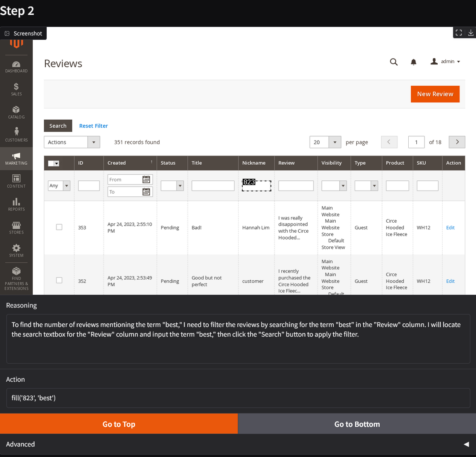The height and width of the screenshot is (457, 476).
Task: Open the Sales sidebar menu
Action: tap(16, 89)
